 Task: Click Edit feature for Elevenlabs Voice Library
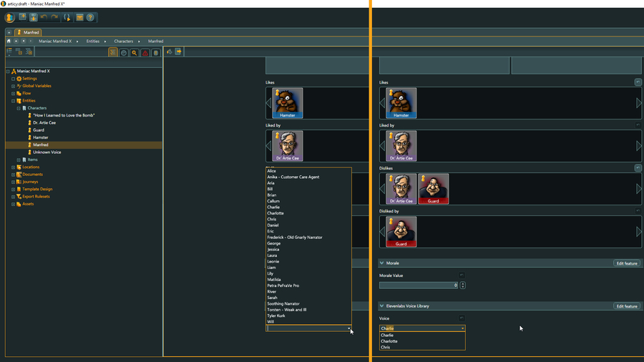click(x=626, y=306)
